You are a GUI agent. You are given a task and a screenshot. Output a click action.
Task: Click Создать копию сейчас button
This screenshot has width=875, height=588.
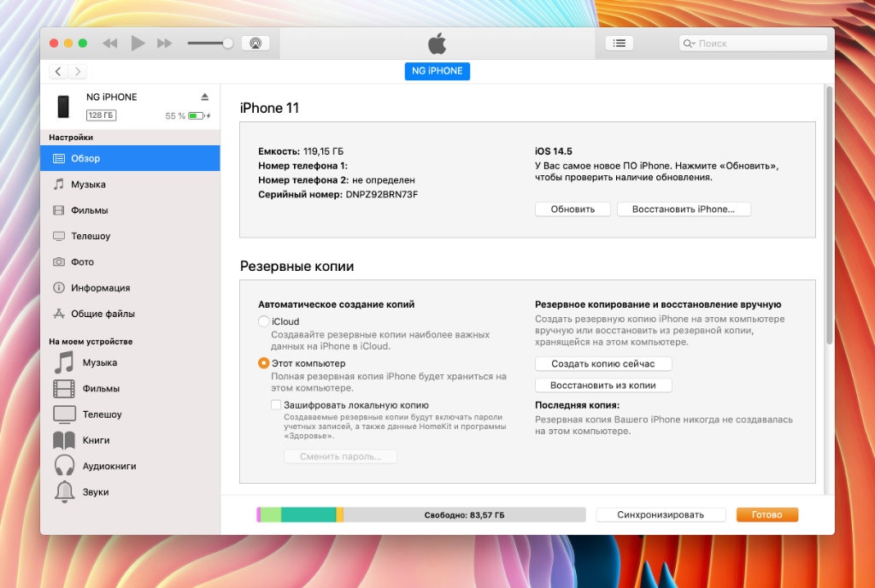603,364
